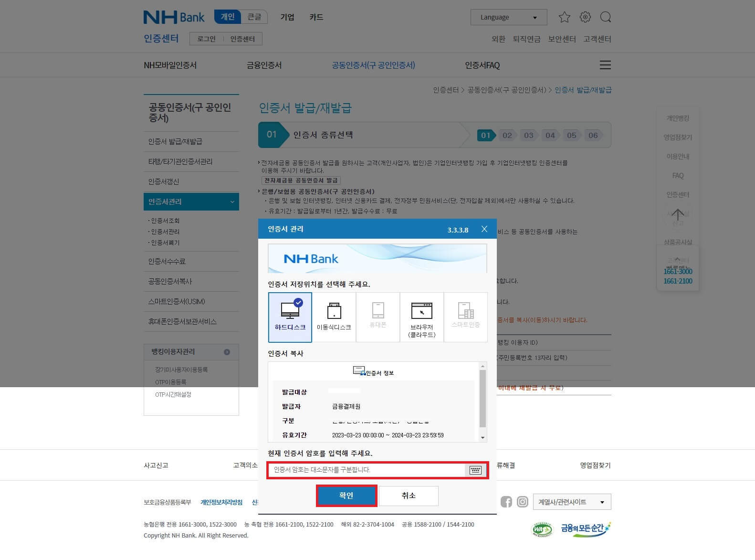Open 영업점찾기 footer link

[x=595, y=465]
